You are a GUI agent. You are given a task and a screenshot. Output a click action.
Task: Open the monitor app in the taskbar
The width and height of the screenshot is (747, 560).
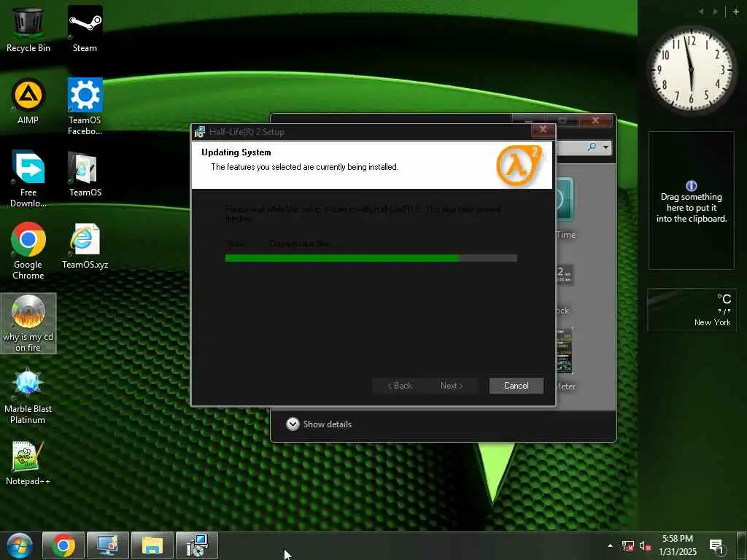point(108,545)
